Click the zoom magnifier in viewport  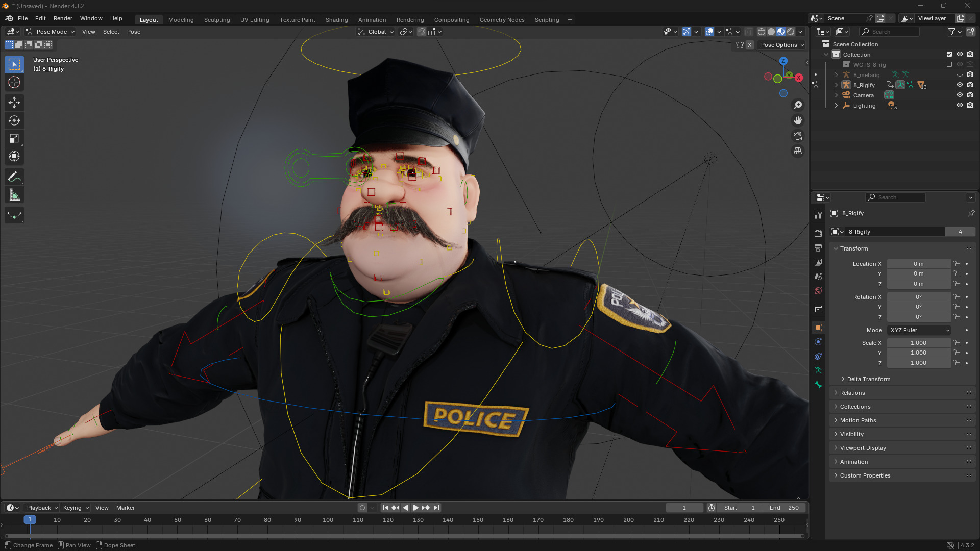coord(798,105)
